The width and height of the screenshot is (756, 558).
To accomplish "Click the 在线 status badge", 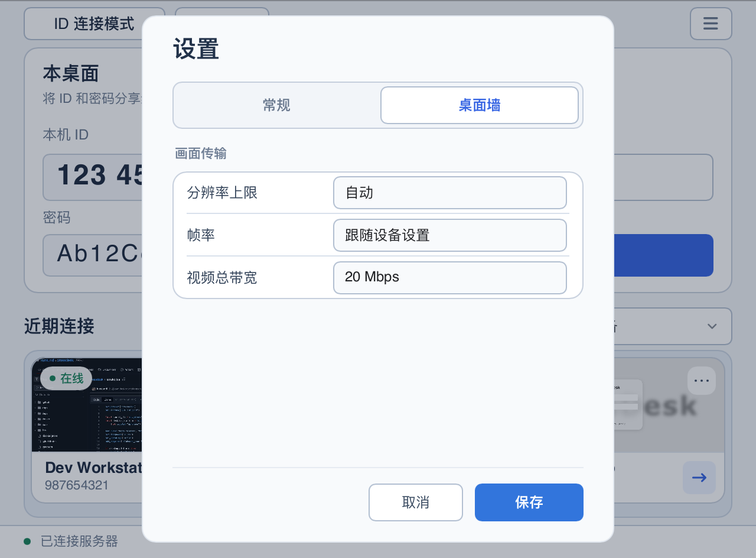I will [x=66, y=378].
